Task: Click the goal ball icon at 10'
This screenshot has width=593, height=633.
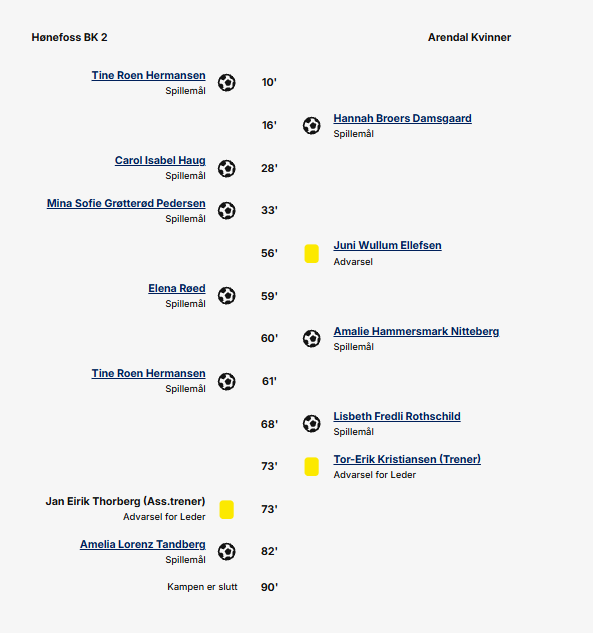Action: click(226, 83)
